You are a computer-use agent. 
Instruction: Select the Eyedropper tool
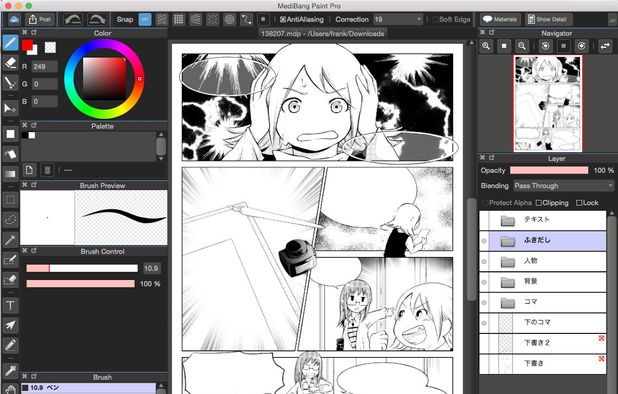pyautogui.click(x=10, y=370)
